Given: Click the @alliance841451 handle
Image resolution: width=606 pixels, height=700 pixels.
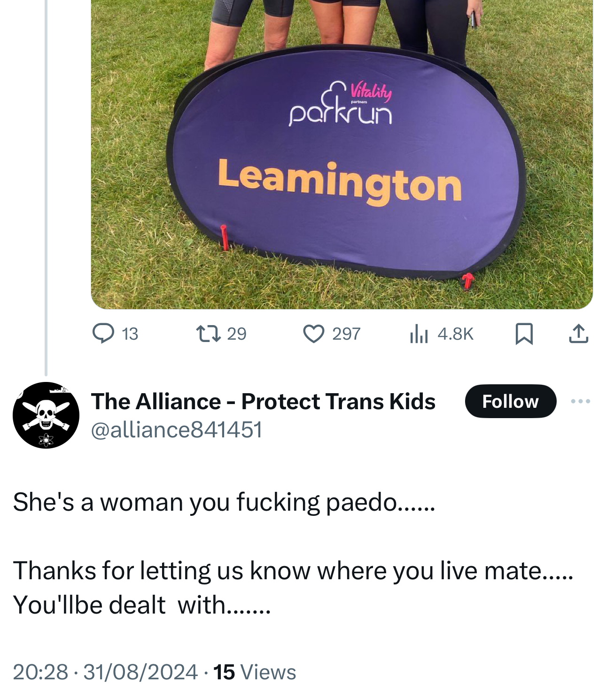Looking at the screenshot, I should pos(176,429).
